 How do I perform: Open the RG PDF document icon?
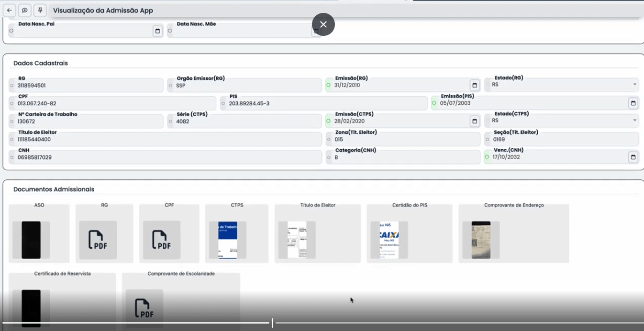point(98,240)
